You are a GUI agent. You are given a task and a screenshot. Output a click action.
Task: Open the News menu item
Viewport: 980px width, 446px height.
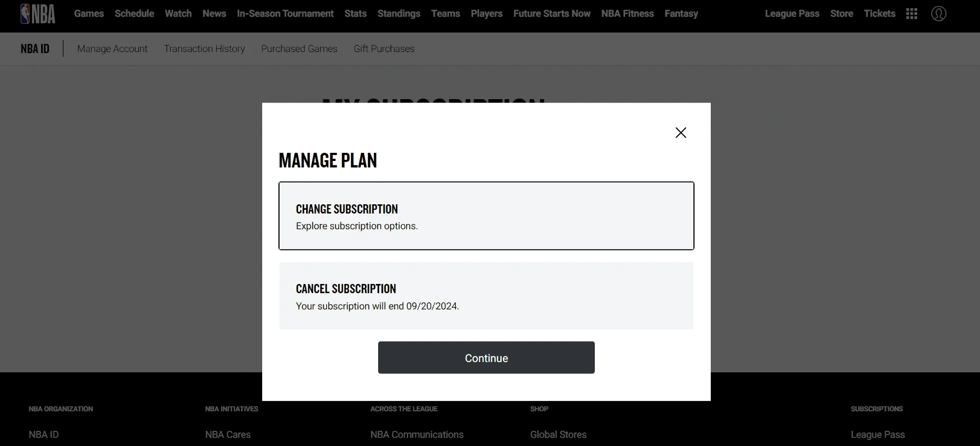tap(215, 14)
